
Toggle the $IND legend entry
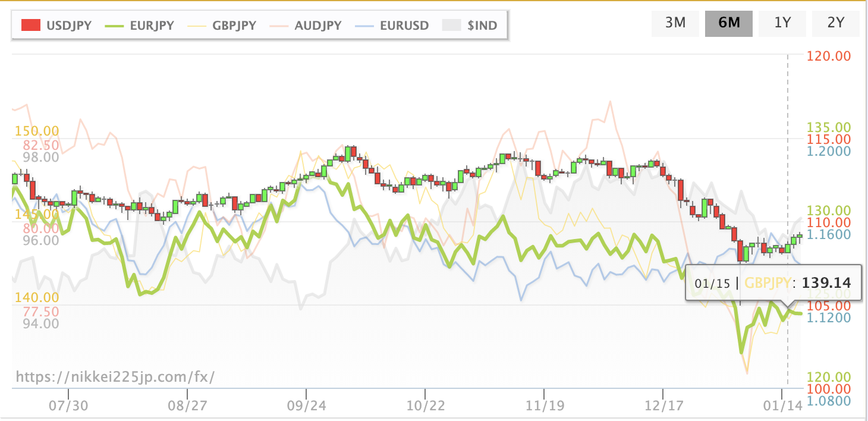470,25
